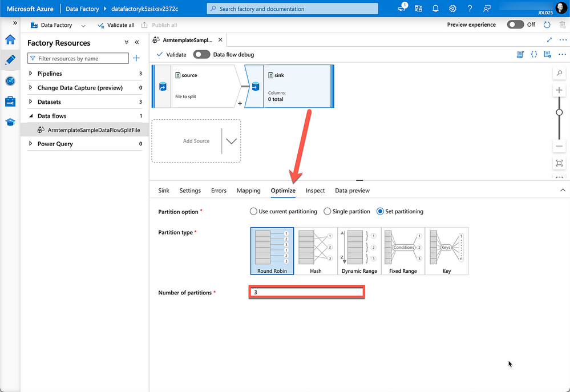Click zoom to fit canvas icon

click(559, 163)
